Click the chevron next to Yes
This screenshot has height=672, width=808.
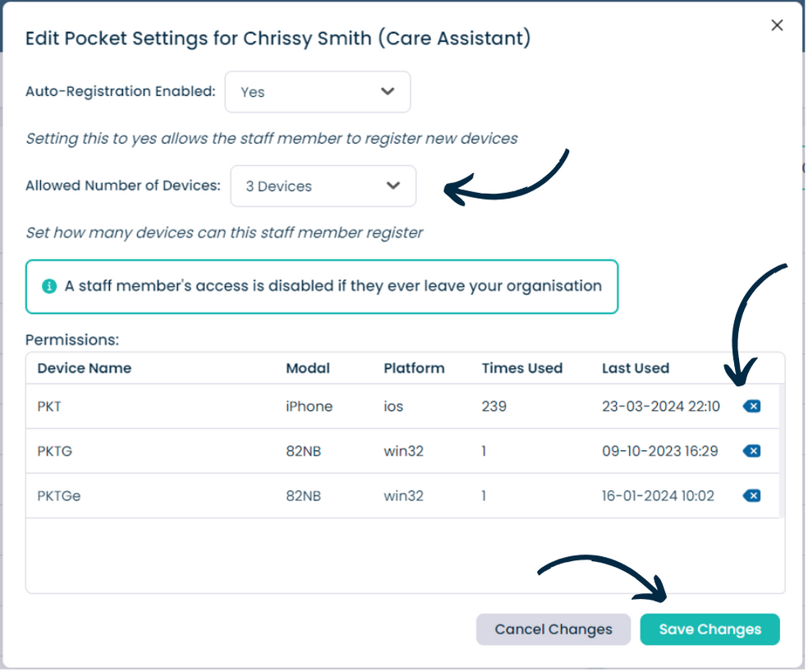(388, 91)
